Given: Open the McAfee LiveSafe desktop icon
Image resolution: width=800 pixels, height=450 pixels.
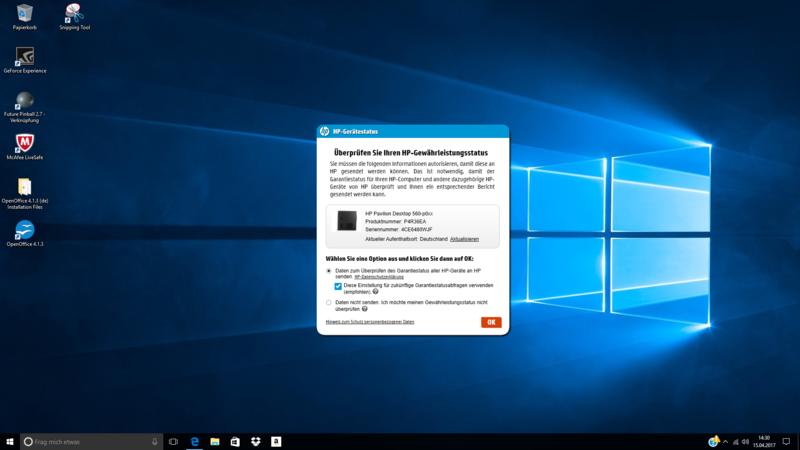Looking at the screenshot, I should (x=25, y=143).
